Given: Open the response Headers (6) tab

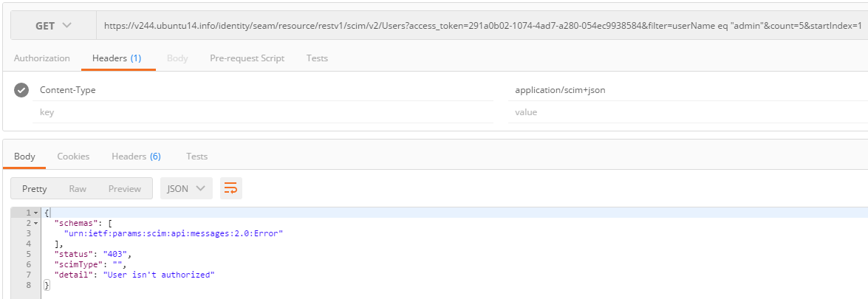Looking at the screenshot, I should click(136, 156).
